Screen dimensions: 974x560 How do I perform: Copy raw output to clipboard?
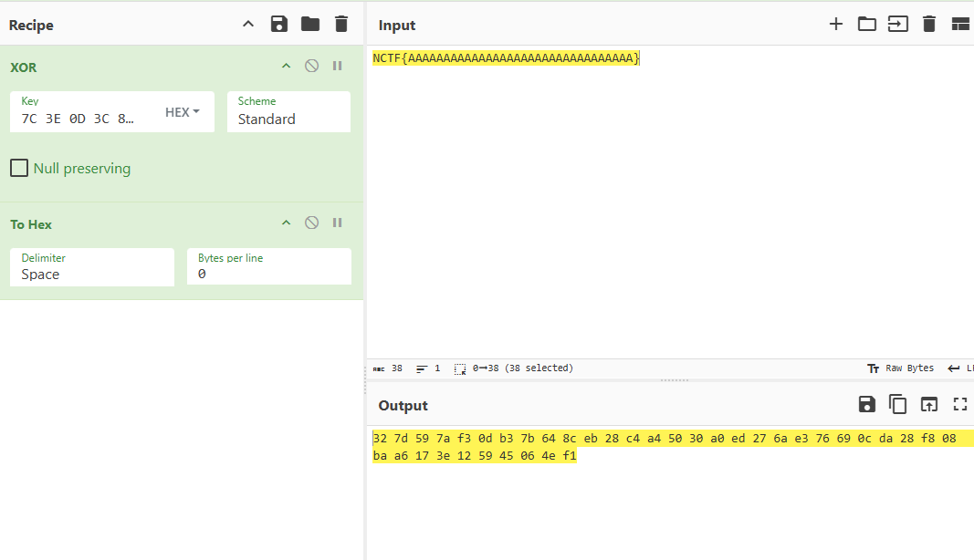pyautogui.click(x=898, y=405)
